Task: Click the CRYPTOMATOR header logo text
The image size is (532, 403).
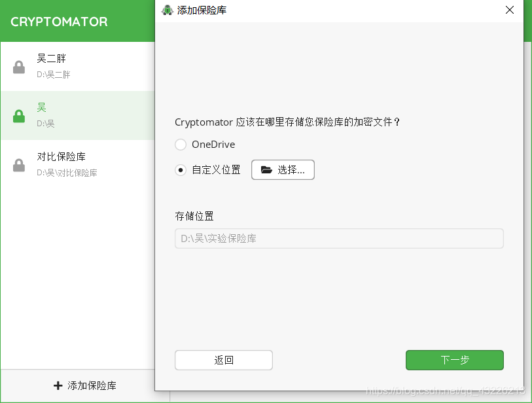Action: pyautogui.click(x=59, y=22)
